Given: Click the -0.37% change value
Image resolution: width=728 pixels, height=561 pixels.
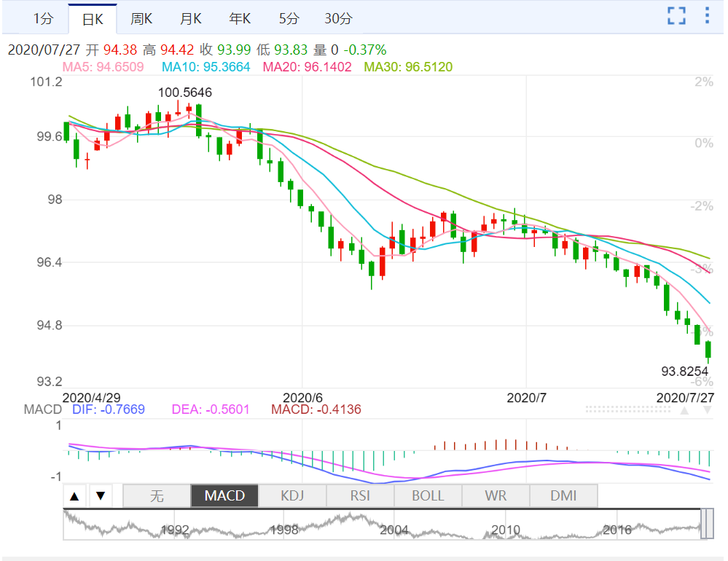Looking at the screenshot, I should (x=365, y=50).
